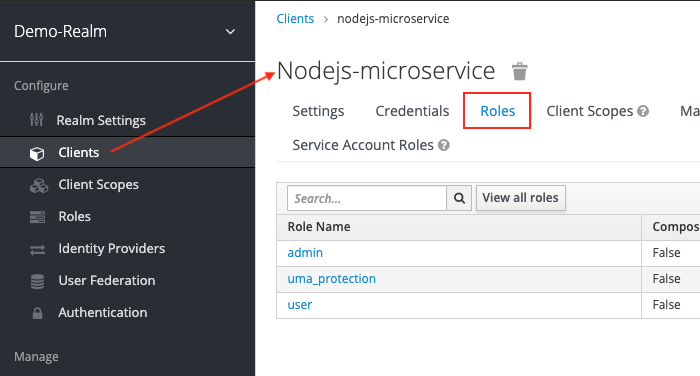Viewport: 700px width, 376px height.
Task: Click the Manage section label
Action: (x=36, y=356)
